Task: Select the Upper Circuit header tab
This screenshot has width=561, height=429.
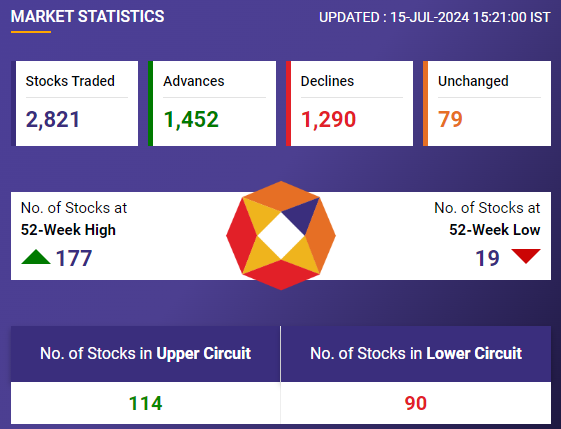Action: tap(145, 354)
